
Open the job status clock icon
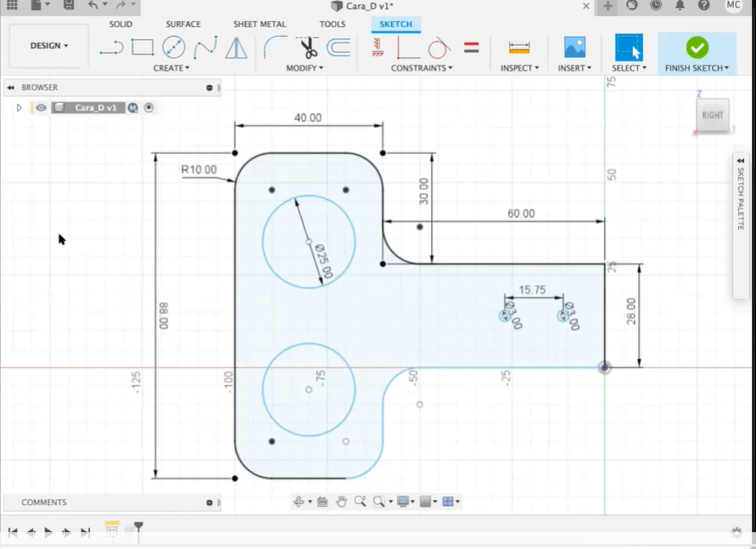[656, 6]
